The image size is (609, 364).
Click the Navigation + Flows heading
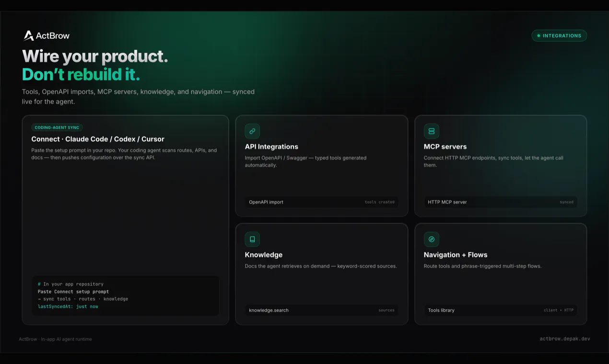point(456,255)
